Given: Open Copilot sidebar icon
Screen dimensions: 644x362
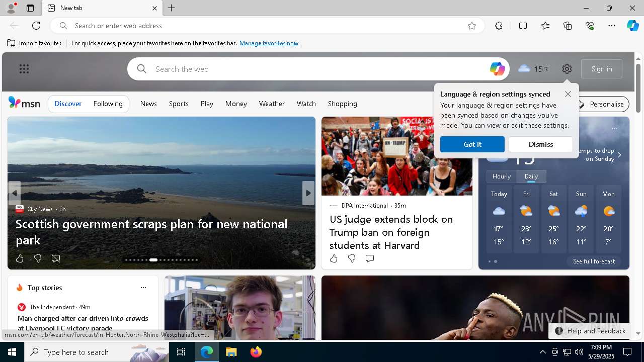Looking at the screenshot, I should pos(632,26).
